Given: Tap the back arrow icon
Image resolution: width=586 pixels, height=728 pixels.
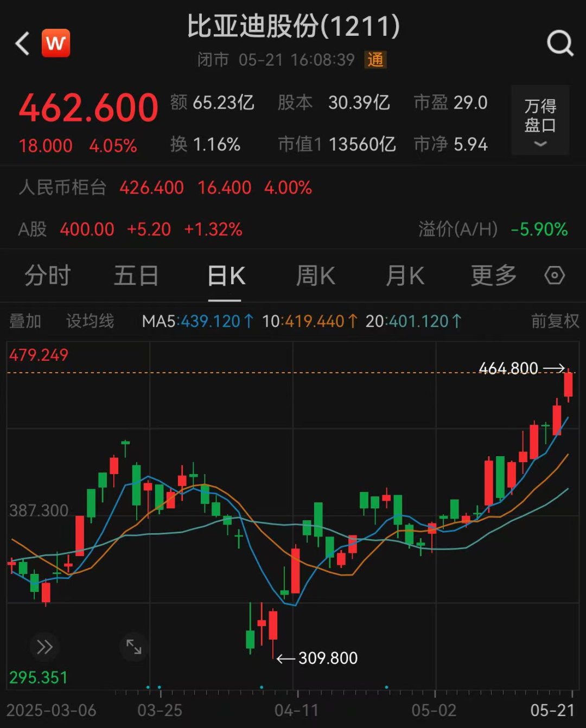Looking at the screenshot, I should [x=22, y=43].
